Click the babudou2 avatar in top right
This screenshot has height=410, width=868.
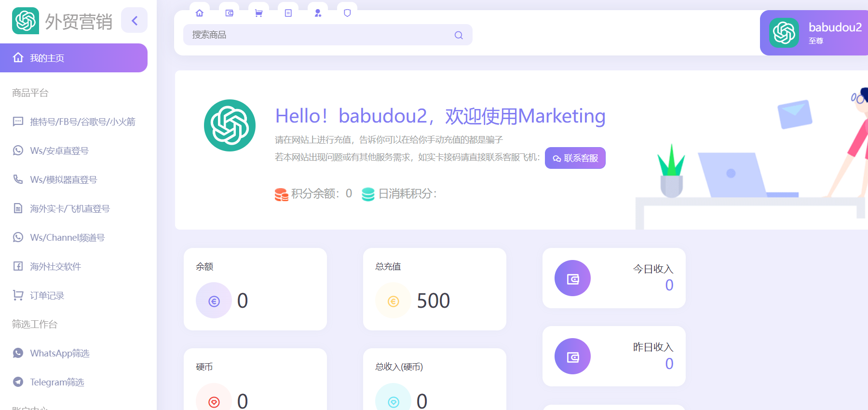[784, 33]
